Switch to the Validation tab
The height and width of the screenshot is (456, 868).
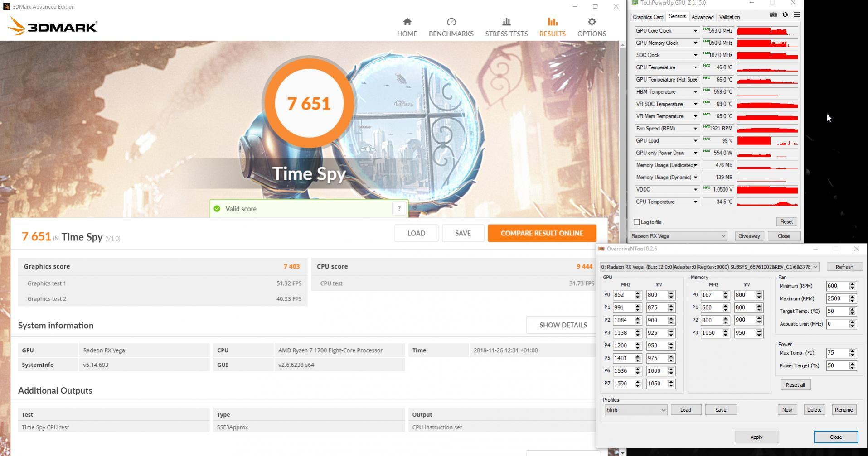(729, 17)
